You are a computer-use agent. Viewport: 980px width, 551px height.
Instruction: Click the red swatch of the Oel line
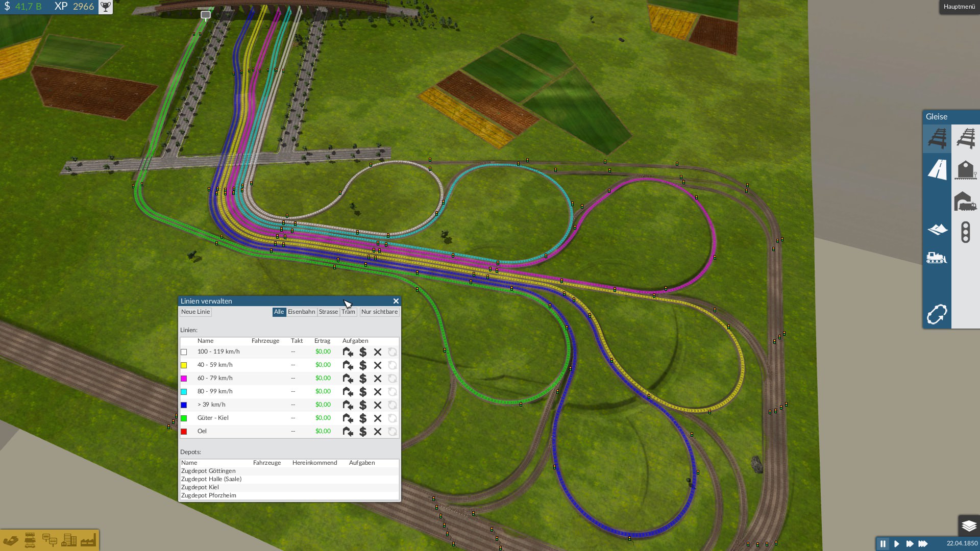(184, 432)
